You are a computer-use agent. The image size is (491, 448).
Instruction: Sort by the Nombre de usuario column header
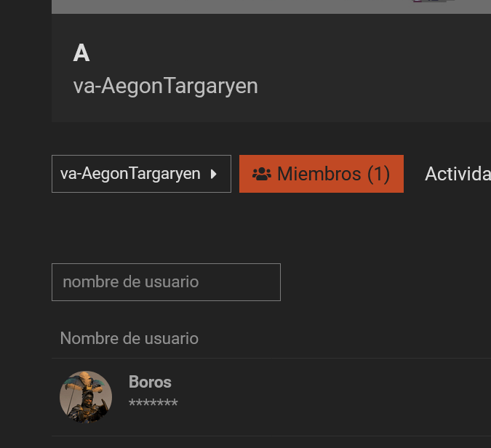click(x=129, y=338)
